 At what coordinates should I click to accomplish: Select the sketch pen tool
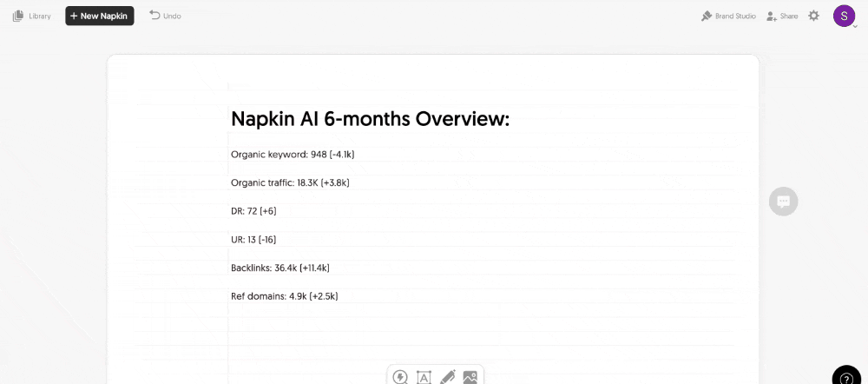447,377
